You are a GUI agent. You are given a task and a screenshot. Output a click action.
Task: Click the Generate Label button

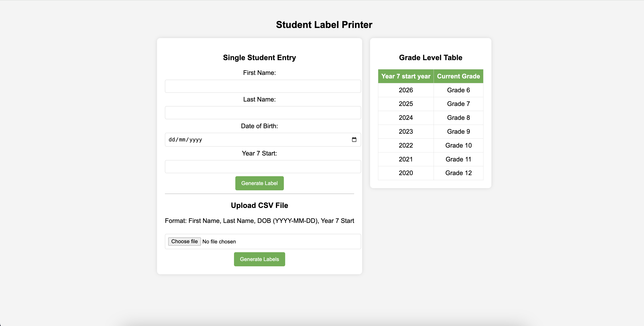click(x=259, y=183)
